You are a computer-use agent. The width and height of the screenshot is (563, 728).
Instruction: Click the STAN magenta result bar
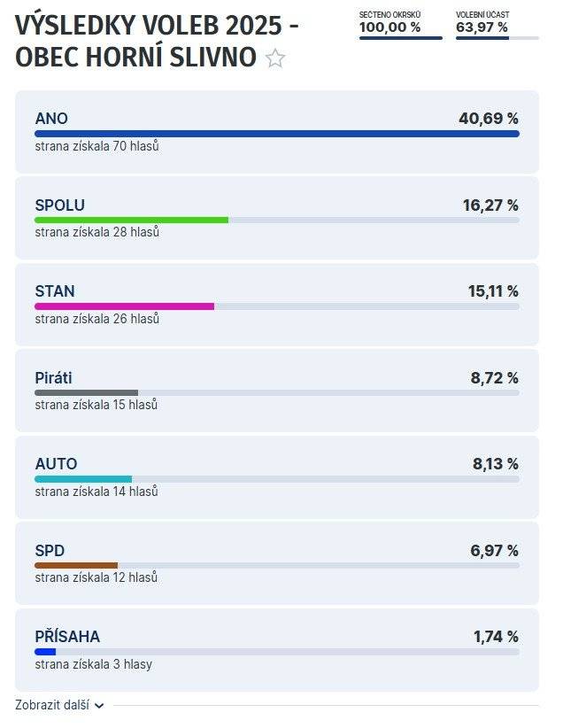124,306
